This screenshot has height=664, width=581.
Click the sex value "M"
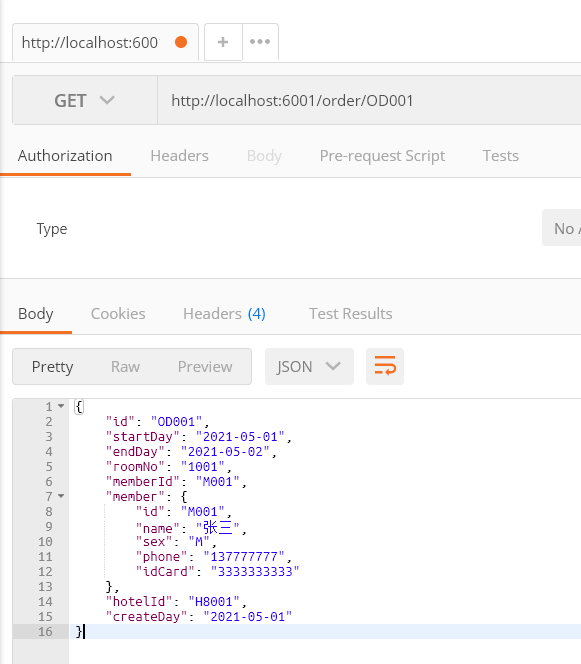(x=199, y=541)
